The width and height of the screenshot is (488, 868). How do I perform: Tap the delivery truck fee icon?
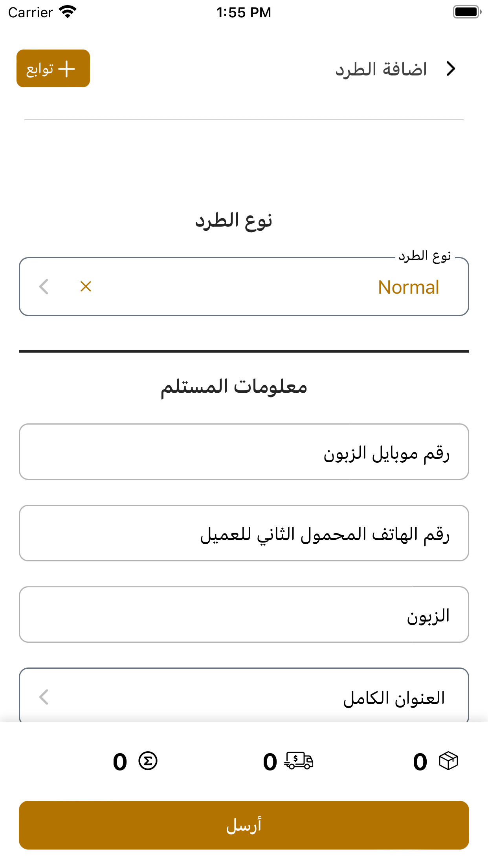tap(299, 761)
